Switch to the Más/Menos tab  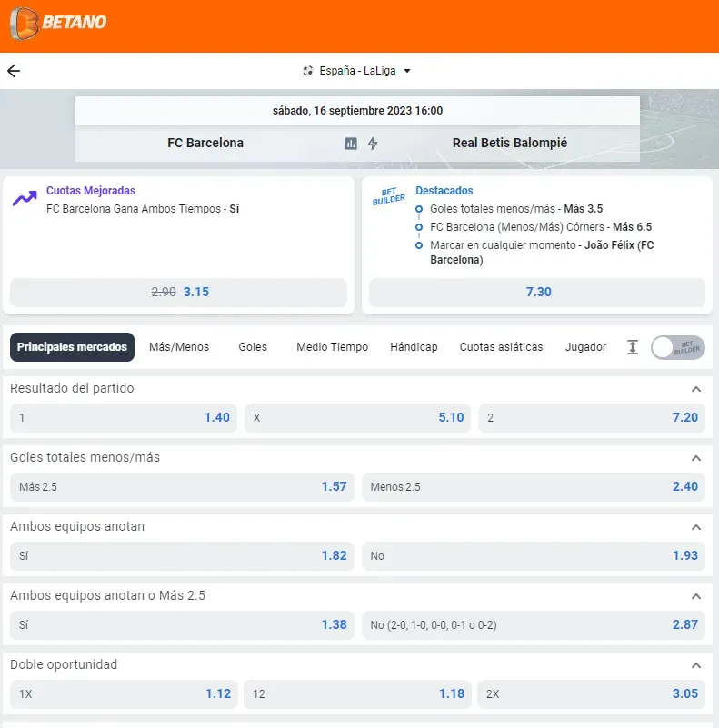click(179, 347)
